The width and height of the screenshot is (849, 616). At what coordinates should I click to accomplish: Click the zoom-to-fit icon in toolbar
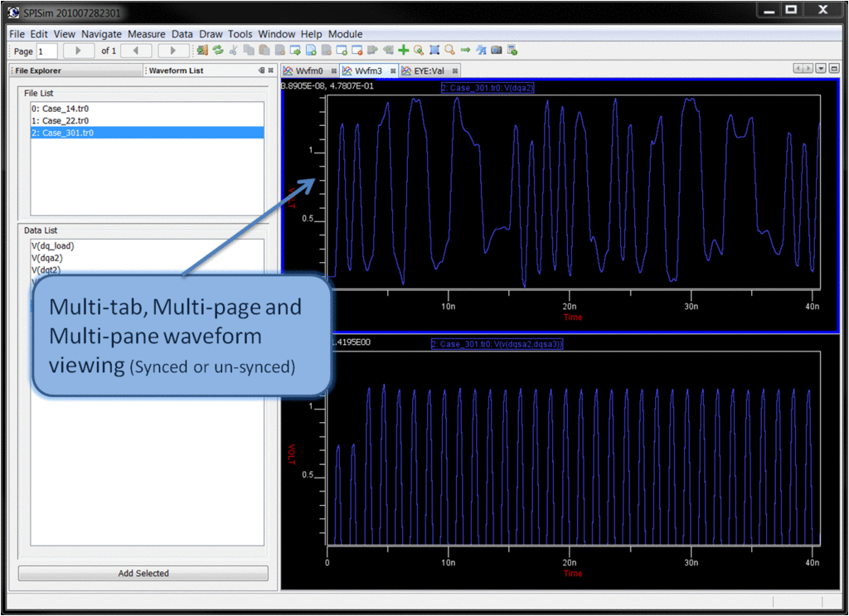coord(434,51)
